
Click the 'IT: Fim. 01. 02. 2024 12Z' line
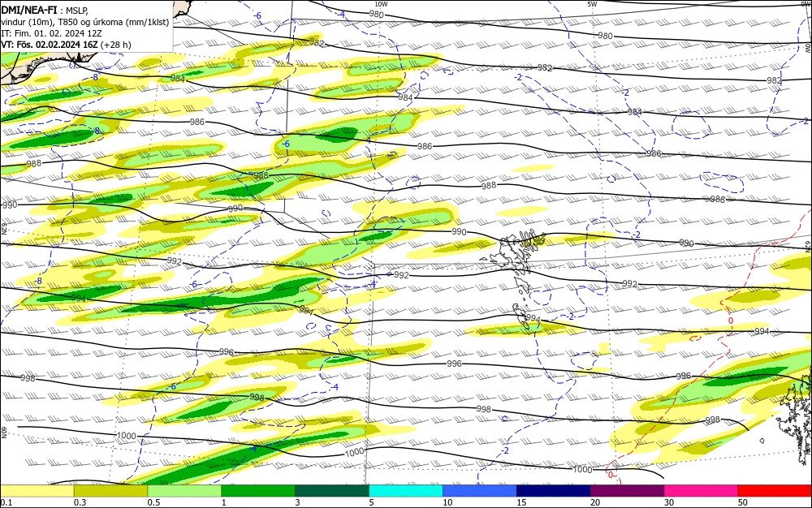pyautogui.click(x=51, y=33)
